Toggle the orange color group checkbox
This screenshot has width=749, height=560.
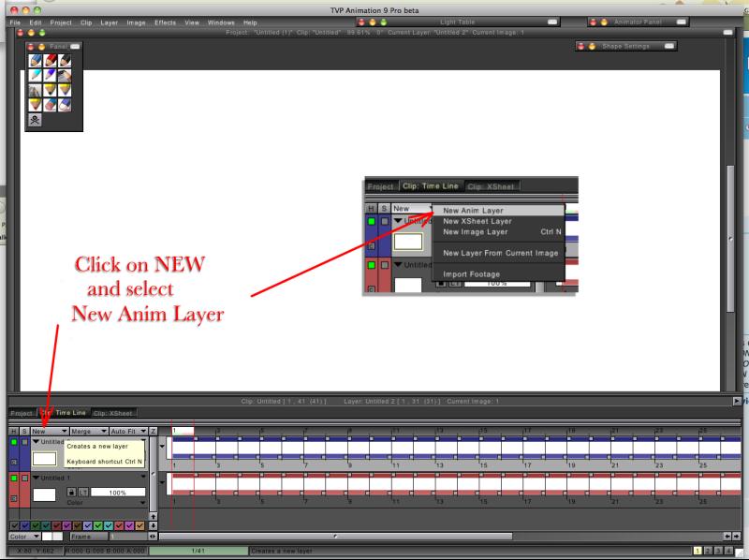point(140,525)
